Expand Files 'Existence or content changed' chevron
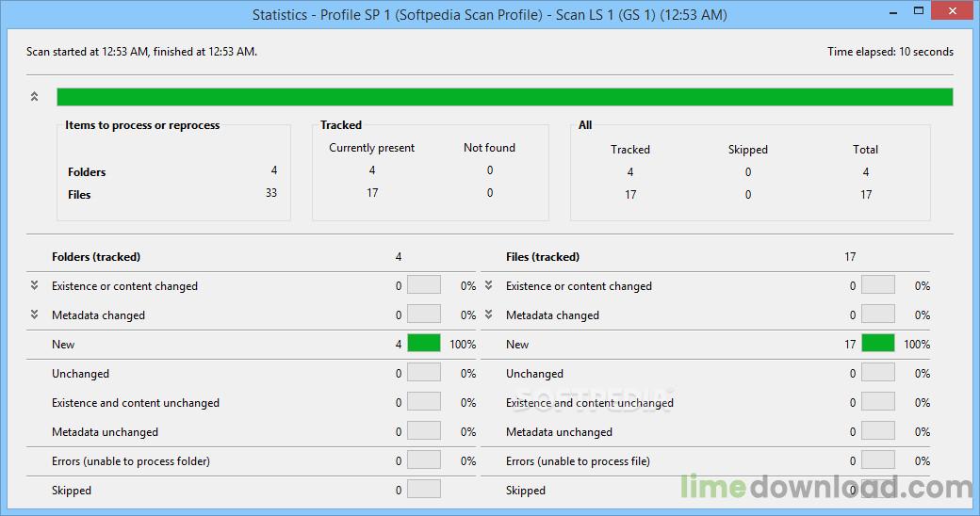Image resolution: width=980 pixels, height=516 pixels. point(489,285)
